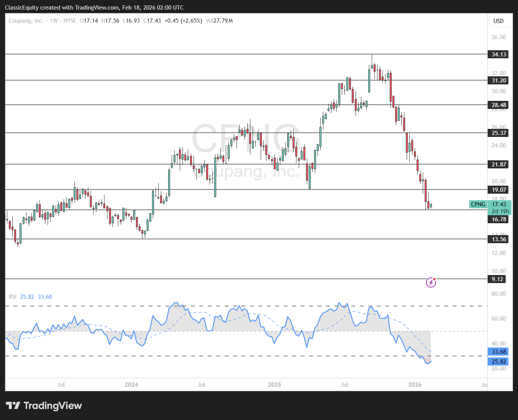Viewport: 518px width, 420px height.
Task: Click the 36.00 price scale value
Action: coord(499,37)
